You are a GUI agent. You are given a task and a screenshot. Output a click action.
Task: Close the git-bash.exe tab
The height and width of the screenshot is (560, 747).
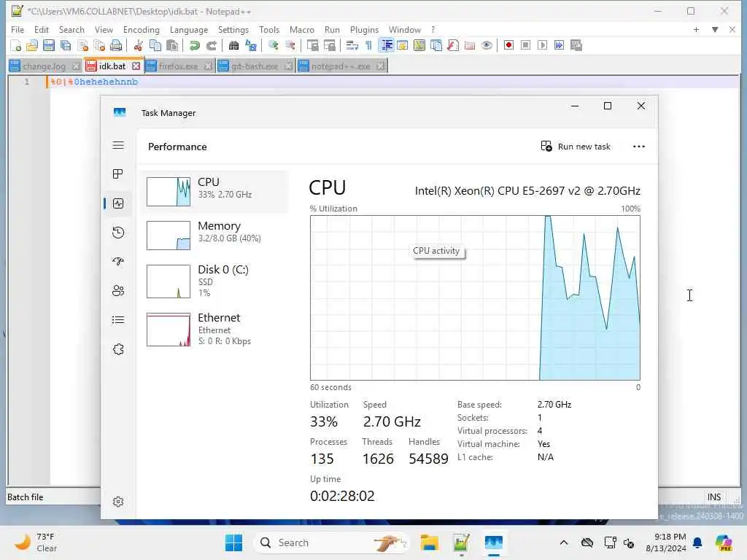(288, 66)
